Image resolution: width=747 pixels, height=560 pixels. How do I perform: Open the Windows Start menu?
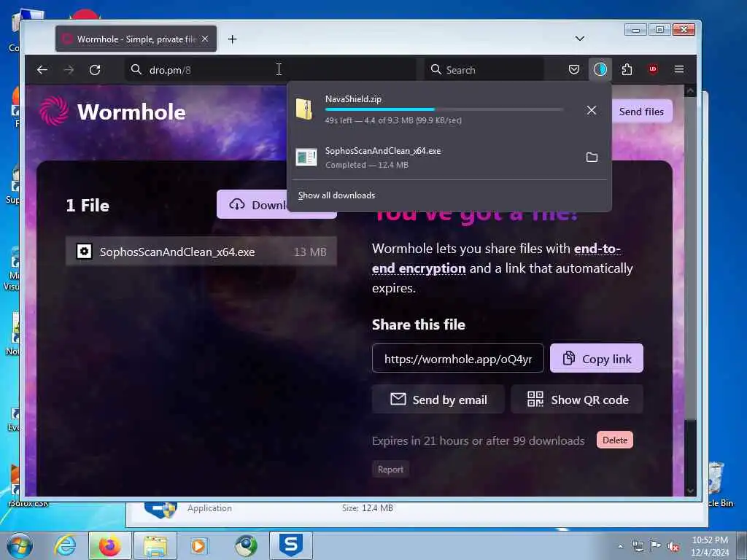coord(20,545)
